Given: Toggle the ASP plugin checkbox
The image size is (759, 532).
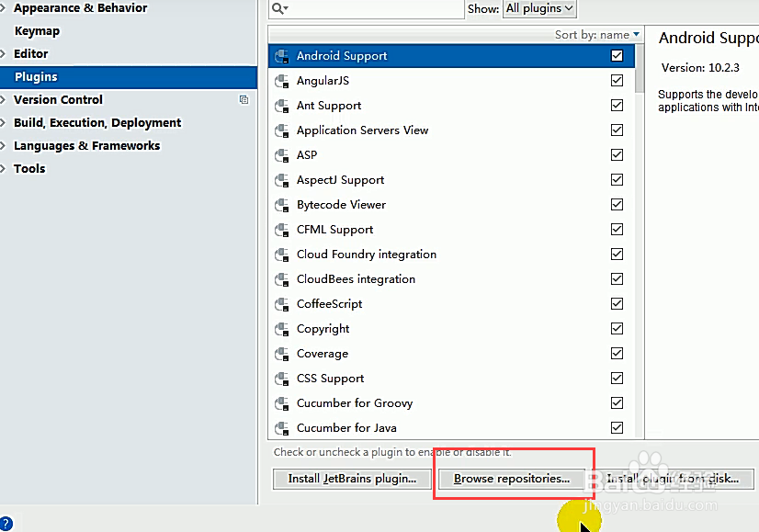Looking at the screenshot, I should pos(617,155).
